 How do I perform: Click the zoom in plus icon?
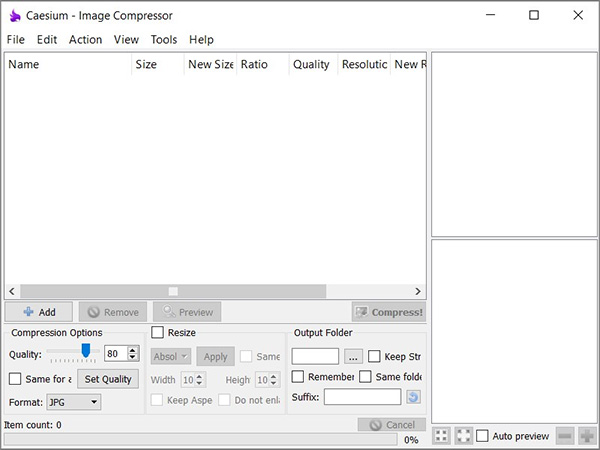coord(587,436)
